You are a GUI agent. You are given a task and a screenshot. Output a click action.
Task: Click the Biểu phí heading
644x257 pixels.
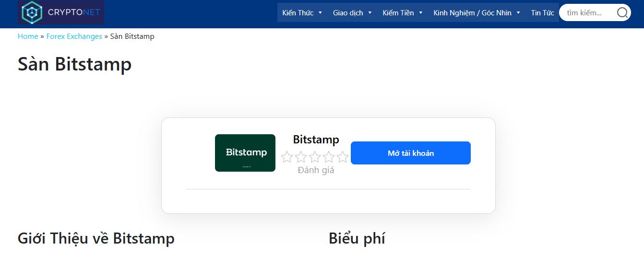point(357,238)
